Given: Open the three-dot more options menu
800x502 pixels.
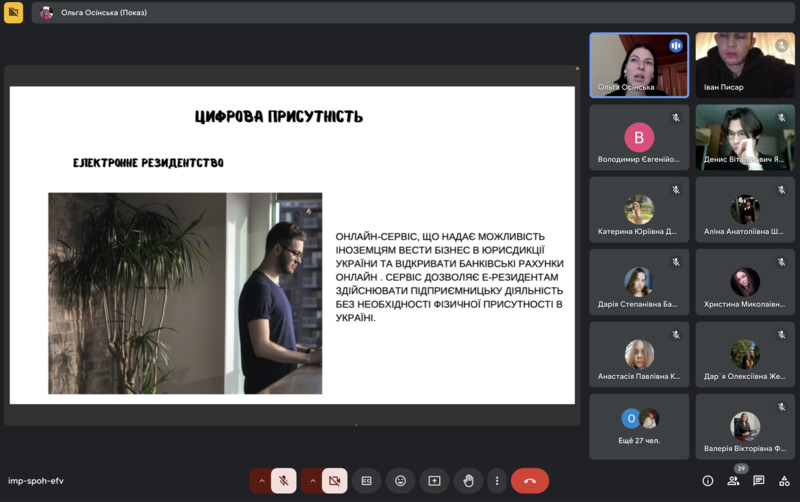Looking at the screenshot, I should pyautogui.click(x=496, y=481).
